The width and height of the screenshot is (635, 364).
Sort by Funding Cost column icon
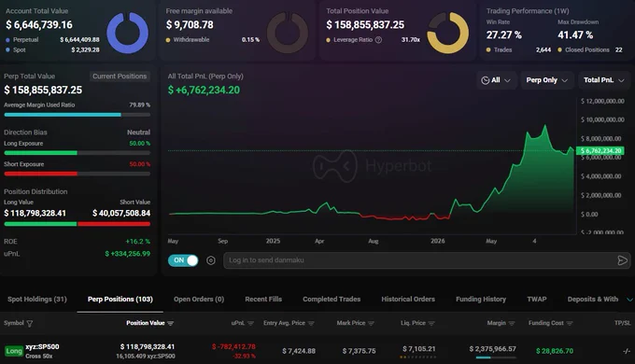click(x=570, y=323)
